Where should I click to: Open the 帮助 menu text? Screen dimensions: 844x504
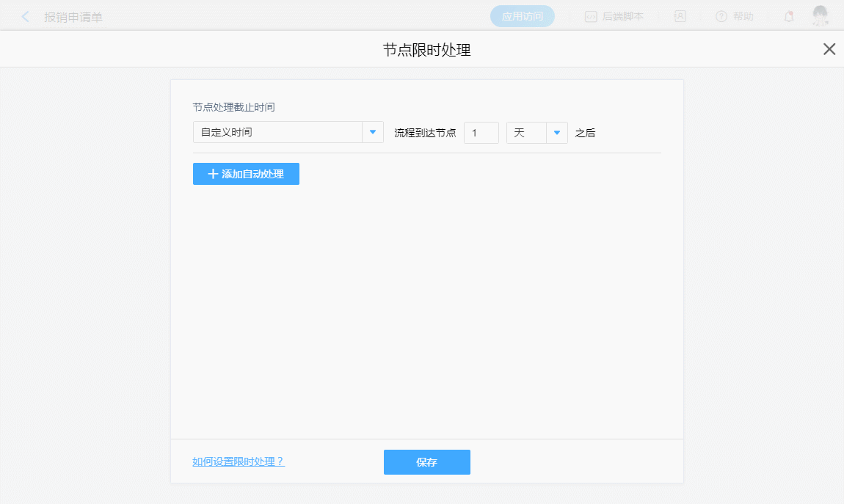click(x=743, y=16)
